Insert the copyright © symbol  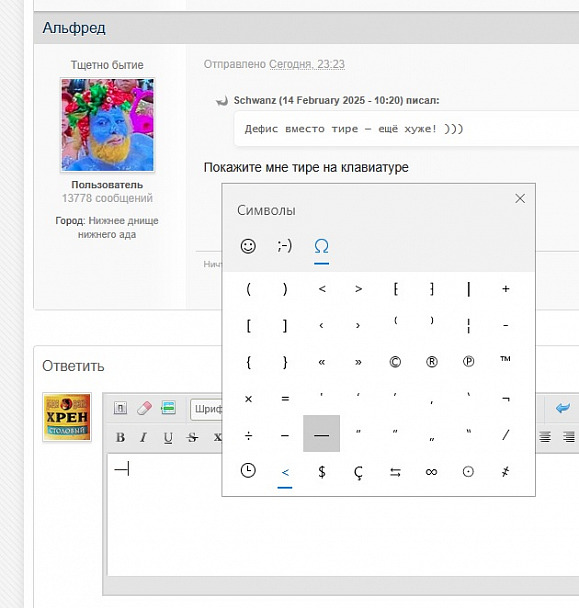click(395, 362)
